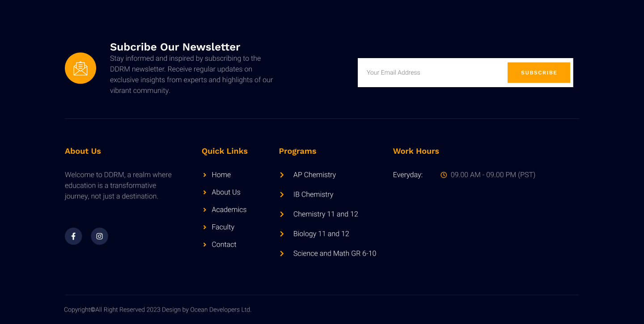Image resolution: width=644 pixels, height=324 pixels.
Task: Click the Facebook social icon
Action: 73,236
